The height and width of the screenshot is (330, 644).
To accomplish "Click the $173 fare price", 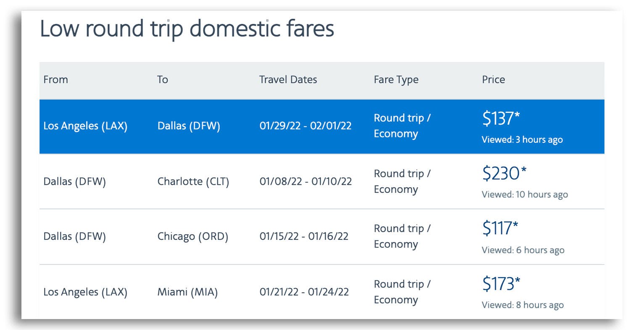I will (501, 284).
